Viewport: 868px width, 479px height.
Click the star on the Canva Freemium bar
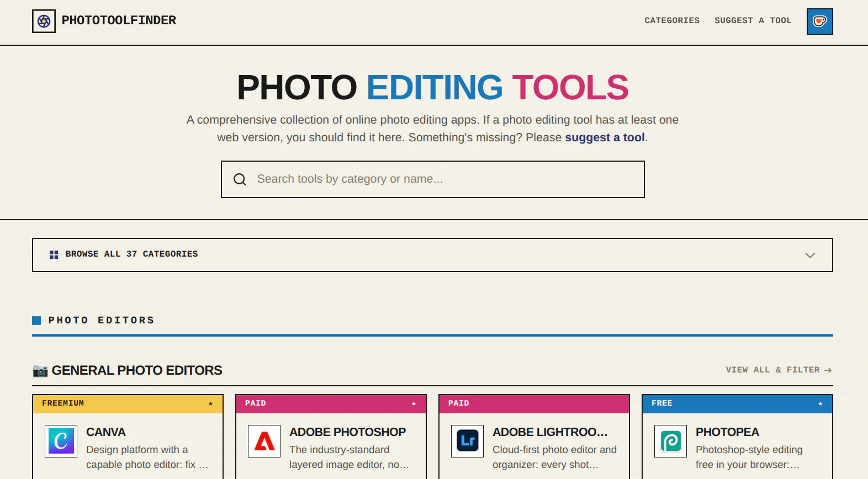click(210, 404)
